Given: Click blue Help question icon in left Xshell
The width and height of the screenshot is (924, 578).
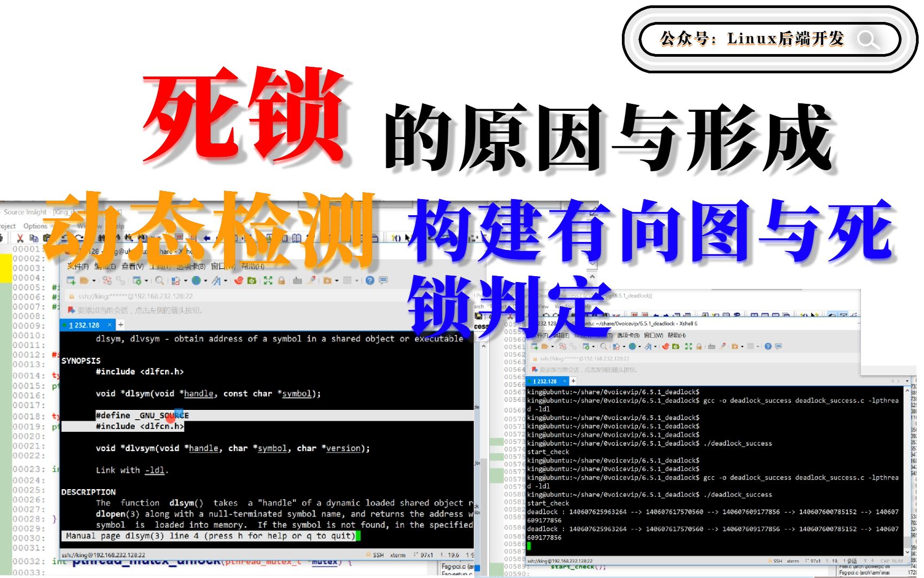Looking at the screenshot, I should 370,280.
